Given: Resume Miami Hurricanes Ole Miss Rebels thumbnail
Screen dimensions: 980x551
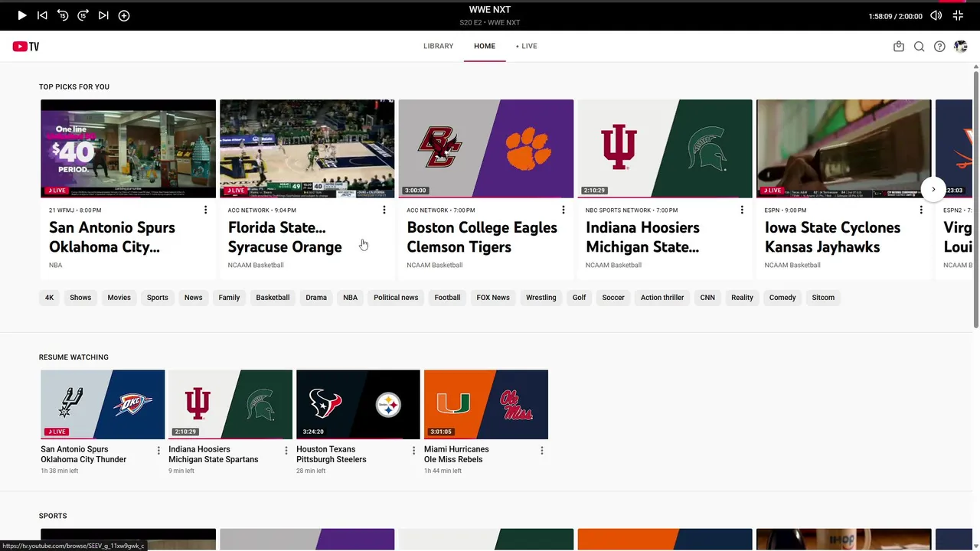Looking at the screenshot, I should point(486,405).
